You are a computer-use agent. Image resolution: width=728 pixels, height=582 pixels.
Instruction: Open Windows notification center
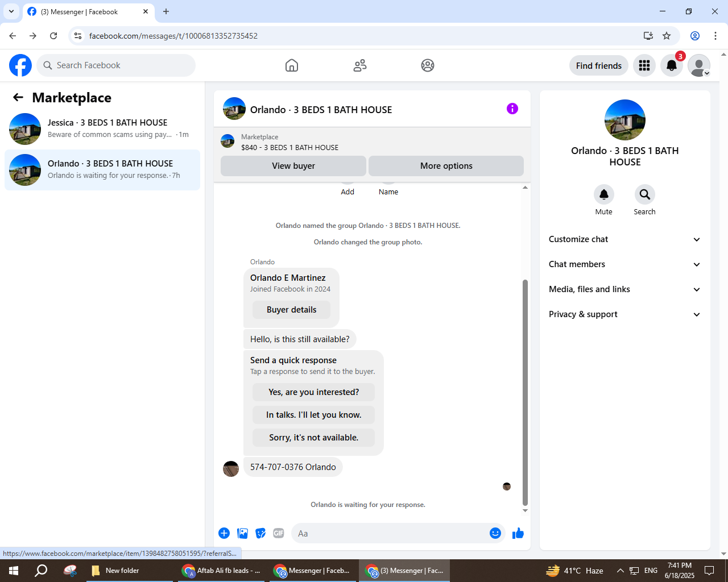point(709,571)
